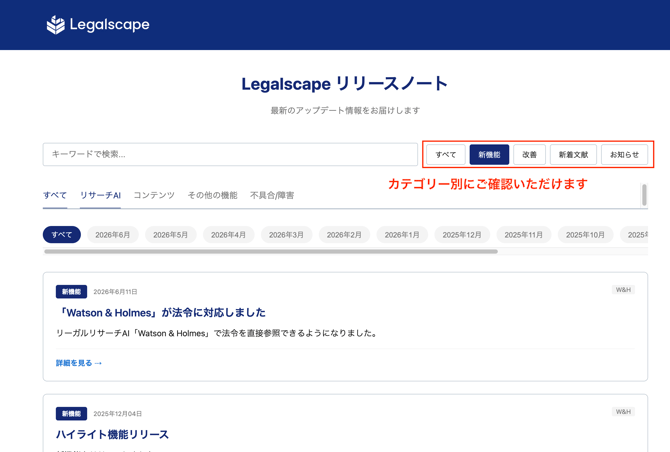The image size is (670, 452).
Task: Open the コンテンツ tab
Action: click(x=154, y=196)
